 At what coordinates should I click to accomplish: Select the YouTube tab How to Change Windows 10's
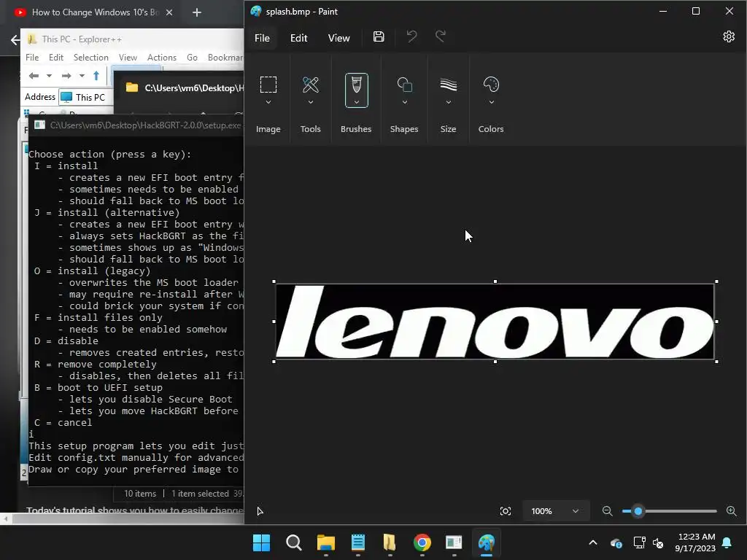point(93,12)
